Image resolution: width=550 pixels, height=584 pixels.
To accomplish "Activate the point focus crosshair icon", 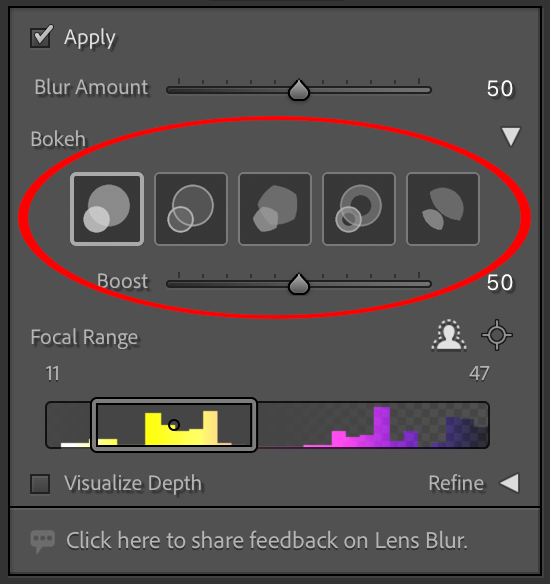I will (497, 335).
